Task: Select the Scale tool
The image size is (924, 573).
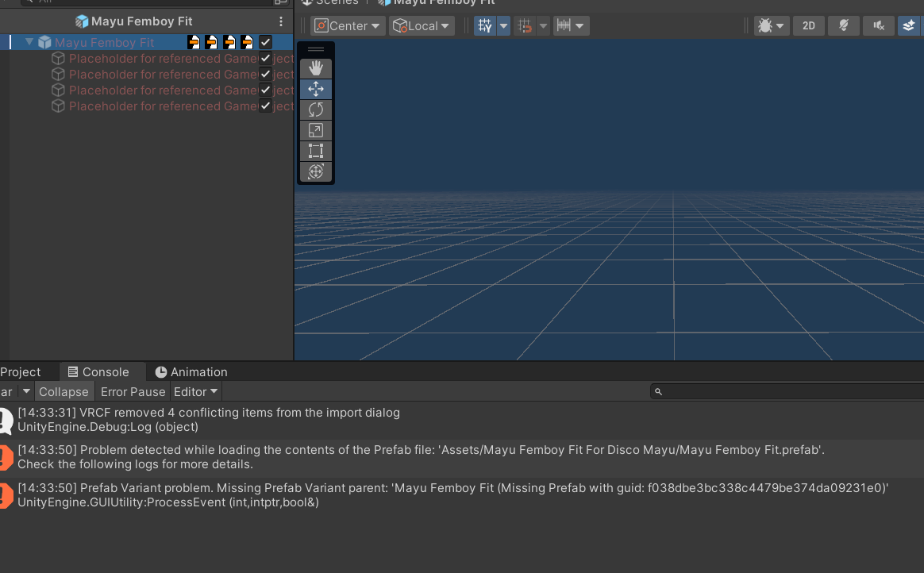Action: 316,131
